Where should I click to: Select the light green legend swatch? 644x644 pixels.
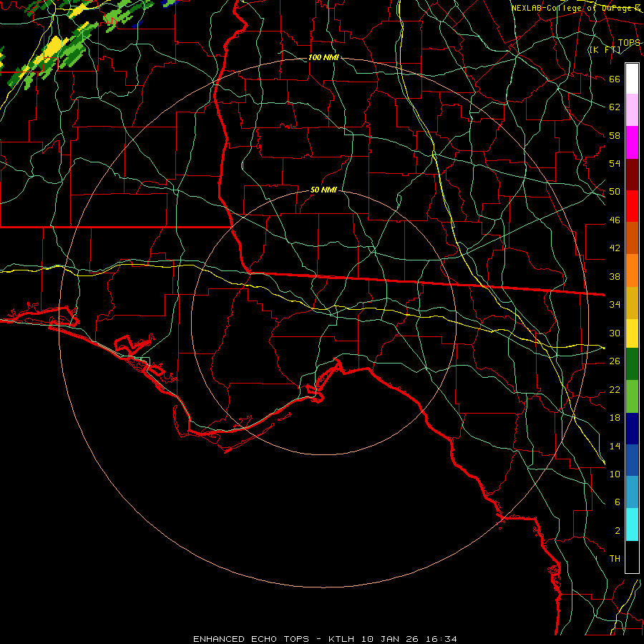632,396
